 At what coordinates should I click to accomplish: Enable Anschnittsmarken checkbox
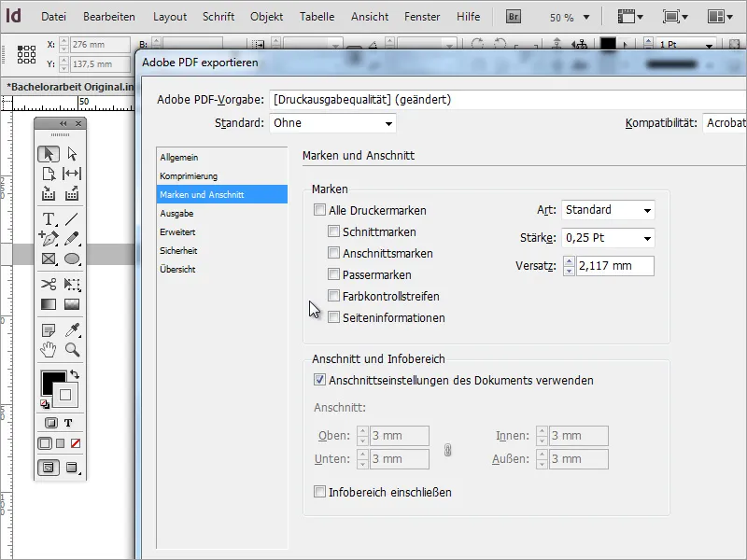coord(333,253)
